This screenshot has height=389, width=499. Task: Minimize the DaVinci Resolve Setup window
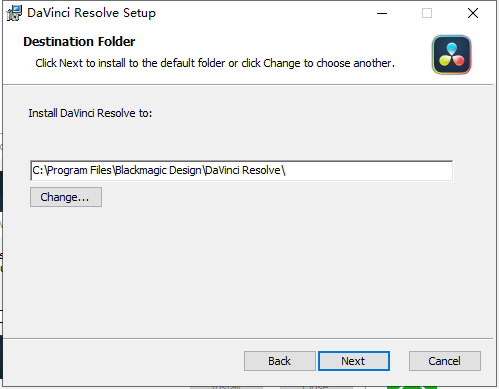pos(382,13)
